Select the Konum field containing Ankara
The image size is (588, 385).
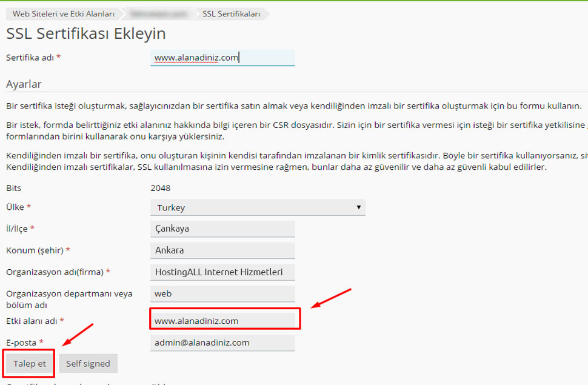point(222,250)
